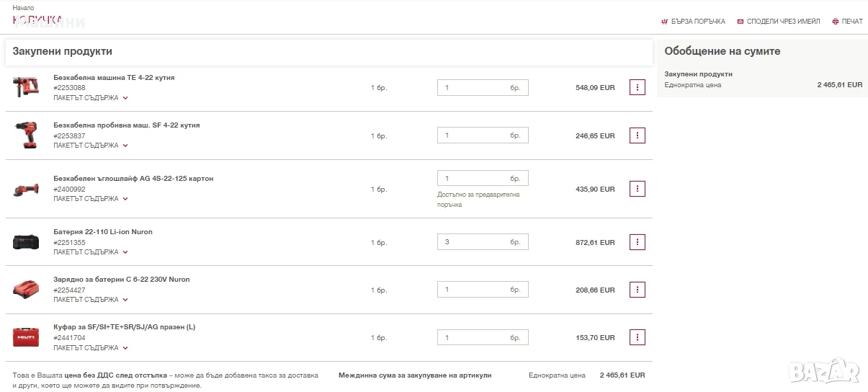Expand ПАКЕТЪТ СЪДЪРЖА under SF 4-22 drill
This screenshot has height=392, width=868.
point(91,146)
